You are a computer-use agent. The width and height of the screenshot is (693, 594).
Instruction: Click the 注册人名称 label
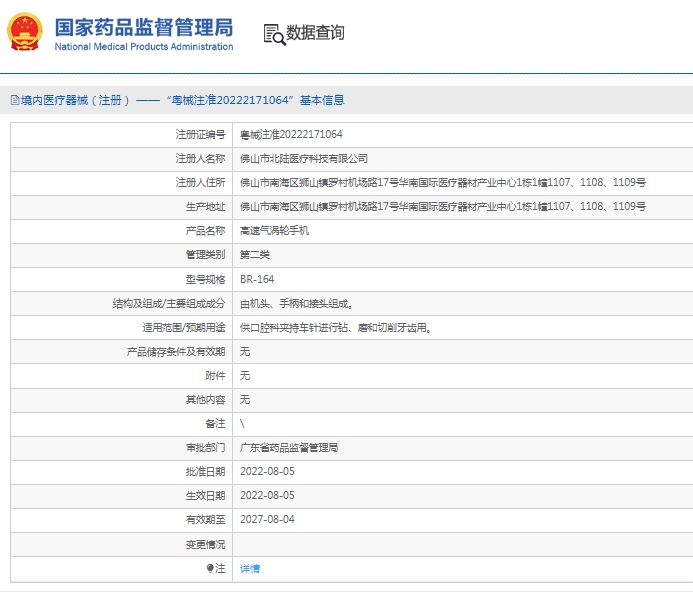[x=200, y=158]
